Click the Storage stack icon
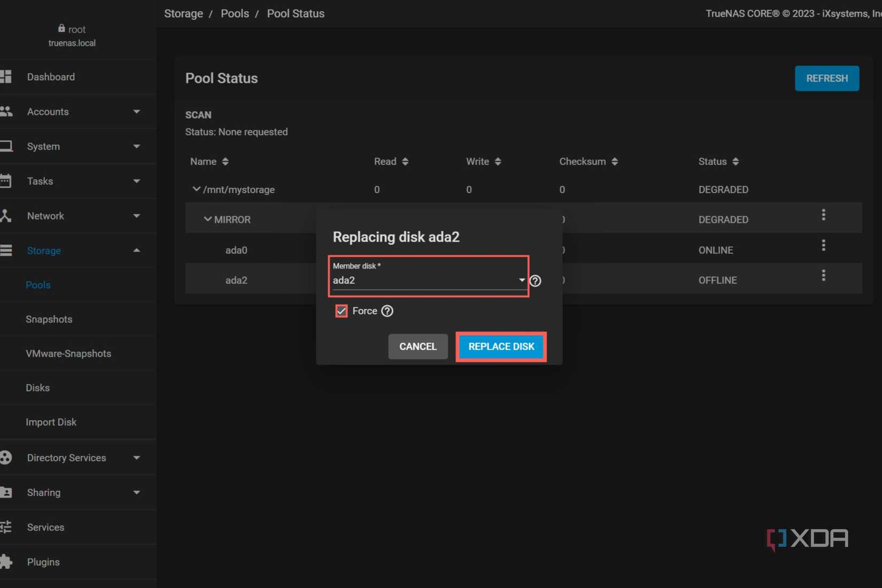Screen dimensions: 882x588 (6, 250)
